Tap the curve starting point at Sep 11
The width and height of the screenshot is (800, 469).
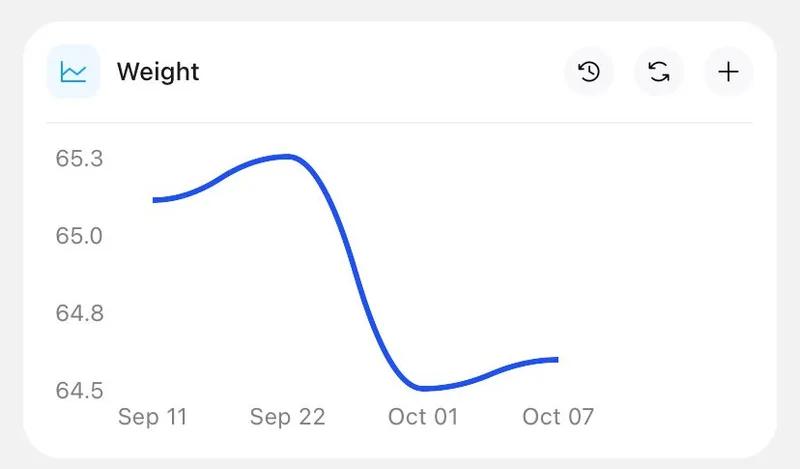156,200
